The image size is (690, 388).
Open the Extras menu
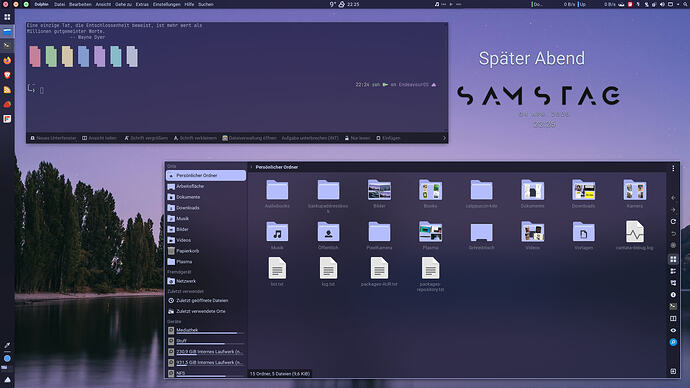[142, 4]
